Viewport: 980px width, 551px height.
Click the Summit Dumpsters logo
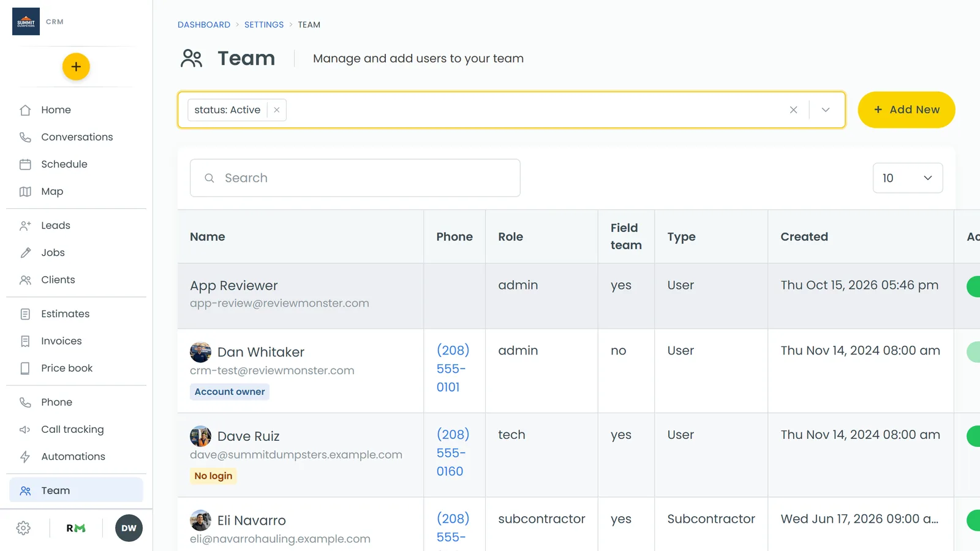click(x=26, y=21)
